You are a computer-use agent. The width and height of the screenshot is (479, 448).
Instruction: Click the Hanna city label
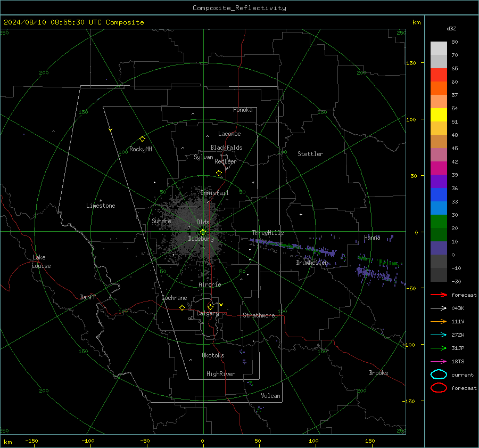point(372,238)
